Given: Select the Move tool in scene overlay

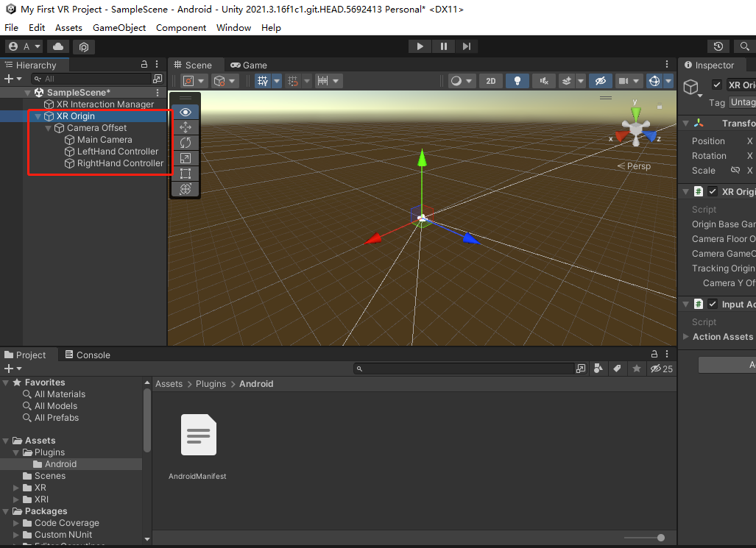Looking at the screenshot, I should coord(186,127).
